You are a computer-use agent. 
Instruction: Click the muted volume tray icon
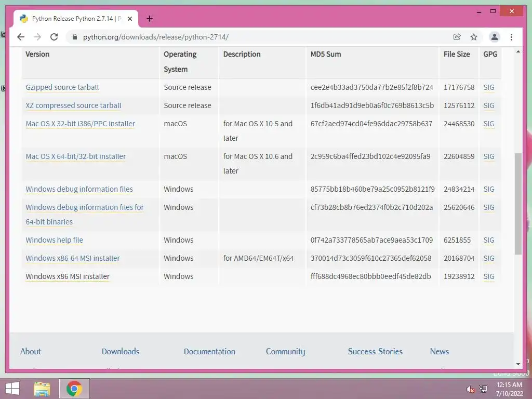point(470,389)
